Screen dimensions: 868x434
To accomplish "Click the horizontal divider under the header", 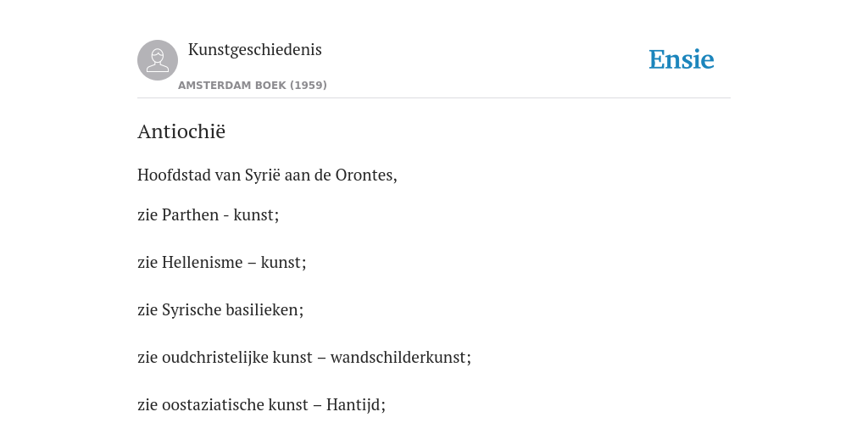I will (434, 98).
